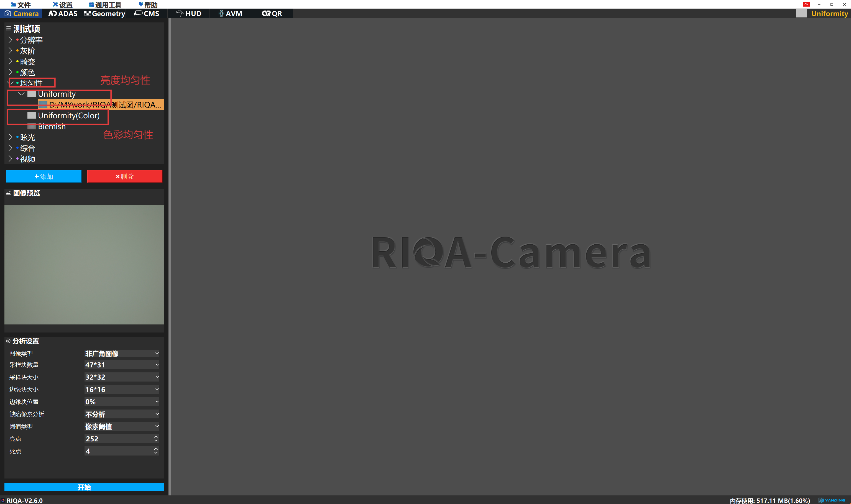
Task: Expand the 分辨率 tree node
Action: click(10, 40)
